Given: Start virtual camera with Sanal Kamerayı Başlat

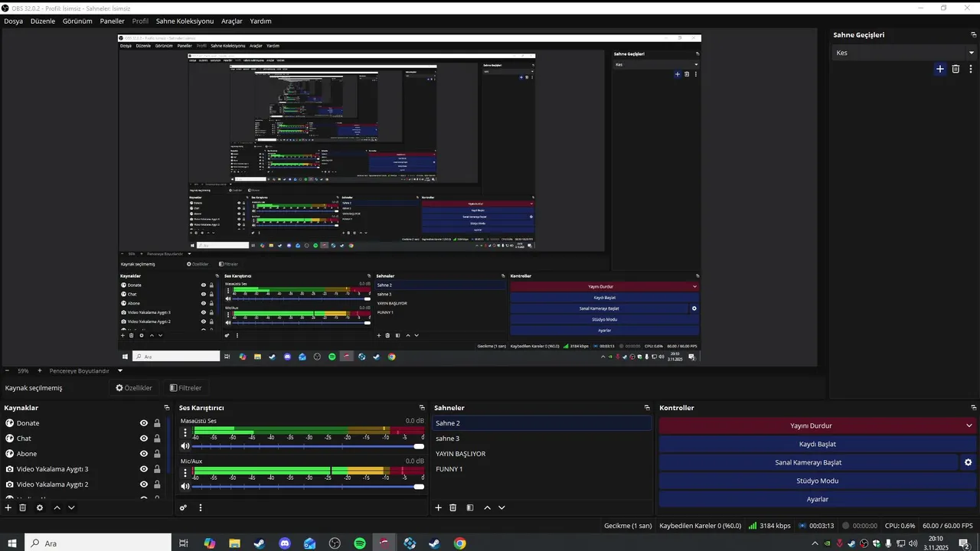Looking at the screenshot, I should point(808,462).
